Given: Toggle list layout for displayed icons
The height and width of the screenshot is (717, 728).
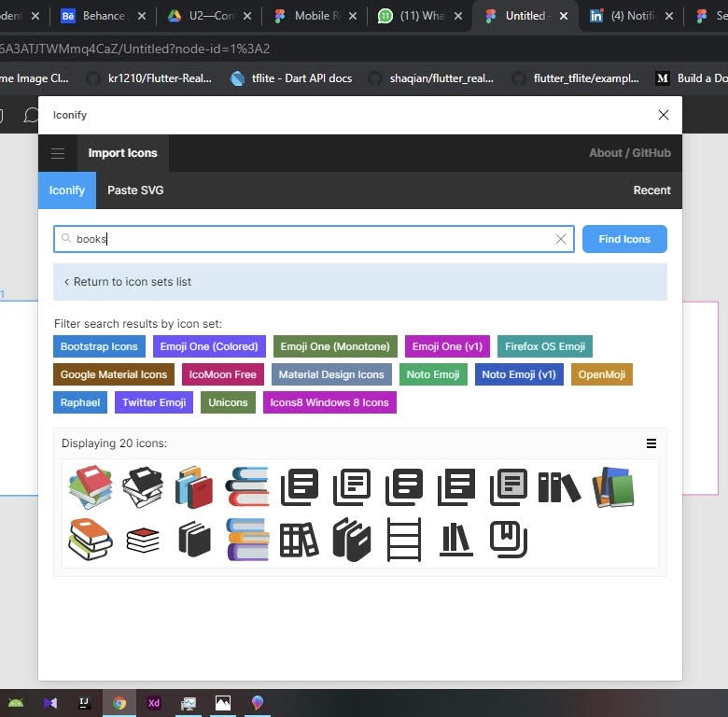Looking at the screenshot, I should coord(651,443).
